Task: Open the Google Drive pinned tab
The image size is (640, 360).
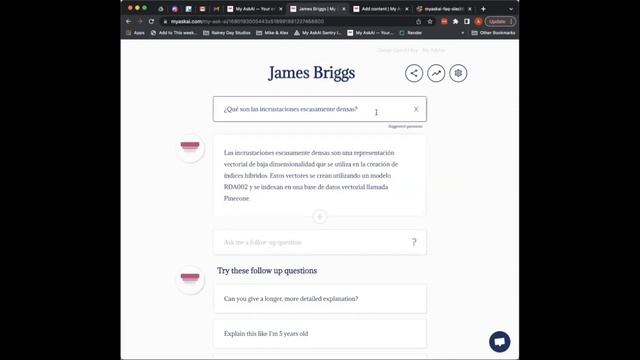Action: pos(161,9)
